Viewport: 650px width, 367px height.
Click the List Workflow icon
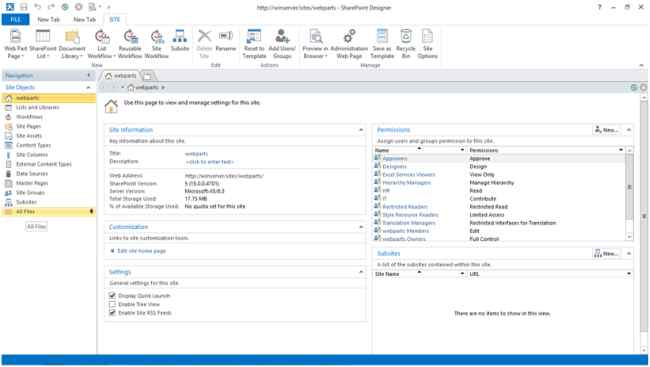tap(102, 36)
